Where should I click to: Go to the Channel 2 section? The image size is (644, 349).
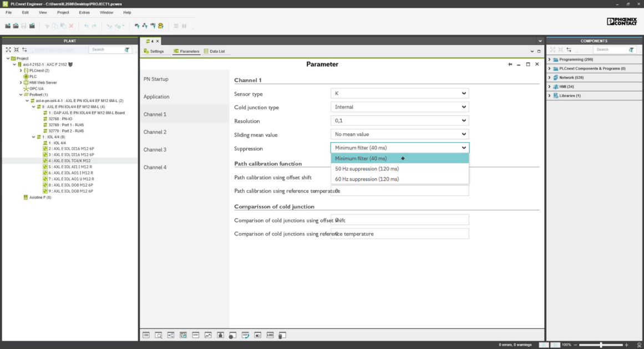coord(155,132)
